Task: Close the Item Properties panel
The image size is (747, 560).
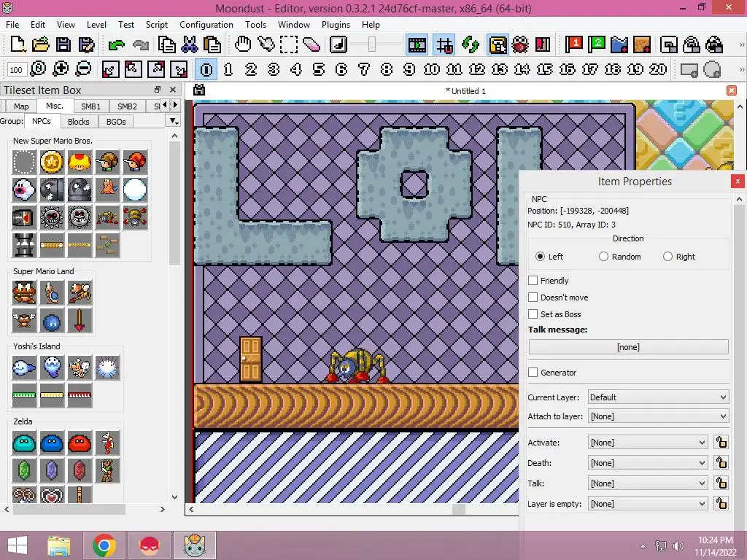Action: [x=738, y=181]
